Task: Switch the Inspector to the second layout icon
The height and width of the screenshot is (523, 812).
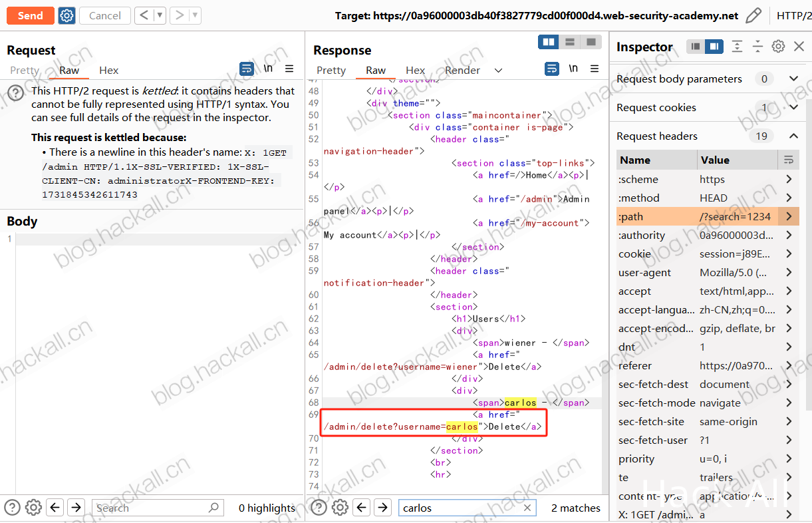Action: [714, 47]
